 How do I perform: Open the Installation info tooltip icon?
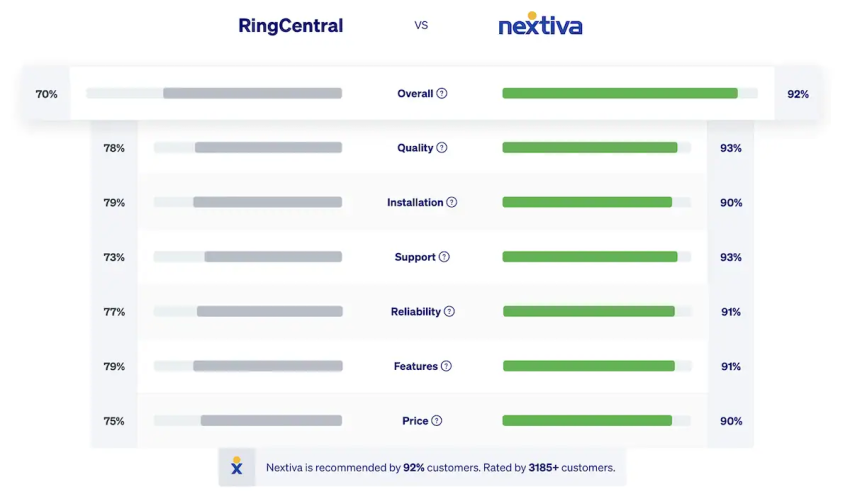pyautogui.click(x=452, y=202)
